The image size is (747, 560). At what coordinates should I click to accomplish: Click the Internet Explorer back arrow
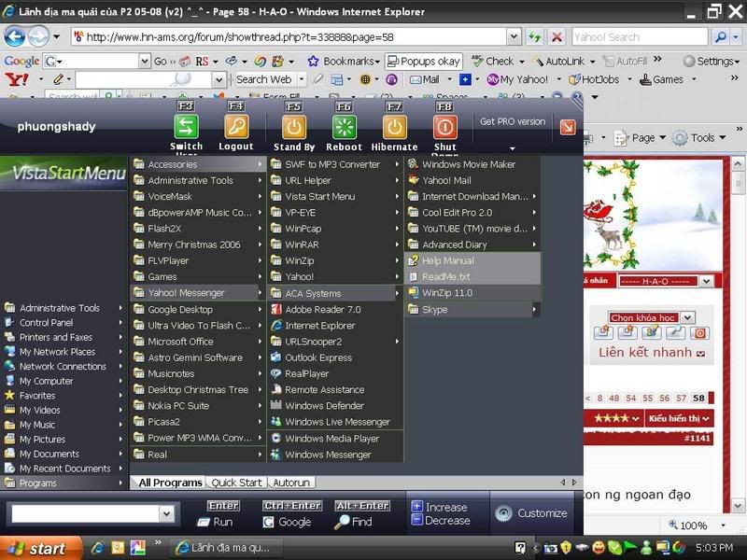tap(14, 37)
